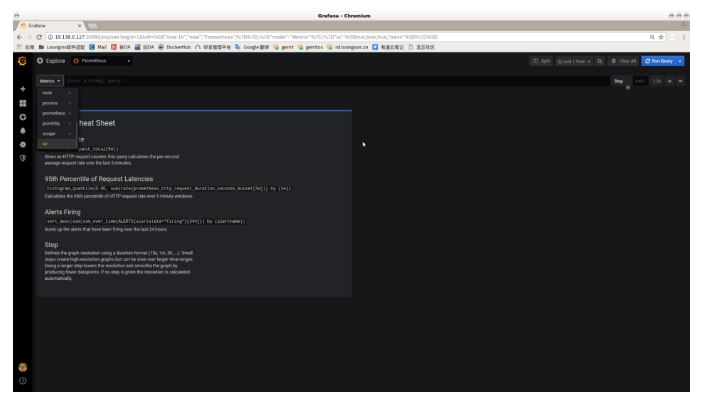Click the Step heading in cheat sheet

point(51,245)
